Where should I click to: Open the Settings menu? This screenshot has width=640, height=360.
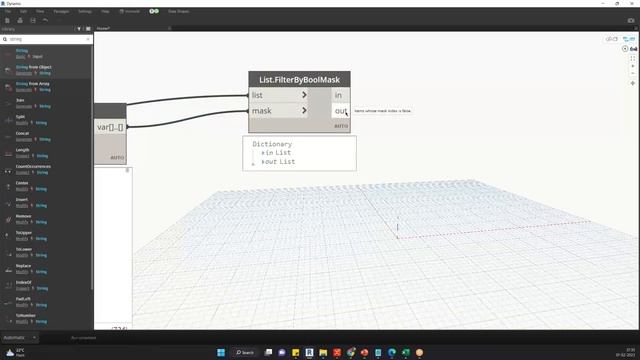click(85, 11)
